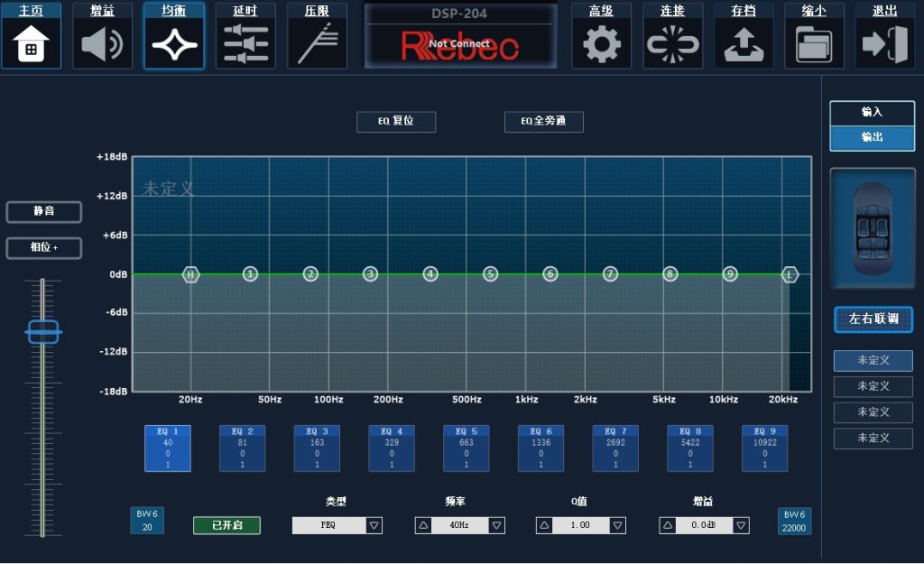
Task: Toggle the 已开启 enabled EQ button
Action: pos(226,525)
